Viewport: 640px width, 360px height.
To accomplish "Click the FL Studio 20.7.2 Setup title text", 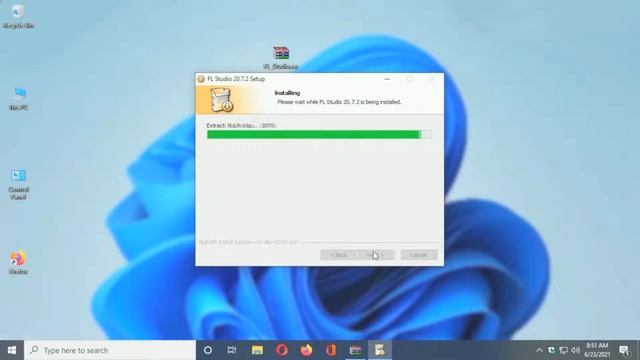I will 236,79.
